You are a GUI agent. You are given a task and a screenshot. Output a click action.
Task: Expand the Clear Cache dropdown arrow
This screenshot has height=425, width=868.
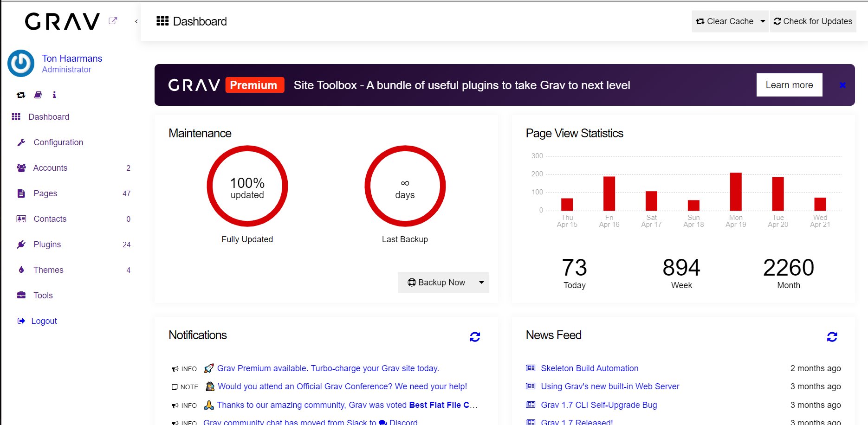tap(763, 21)
